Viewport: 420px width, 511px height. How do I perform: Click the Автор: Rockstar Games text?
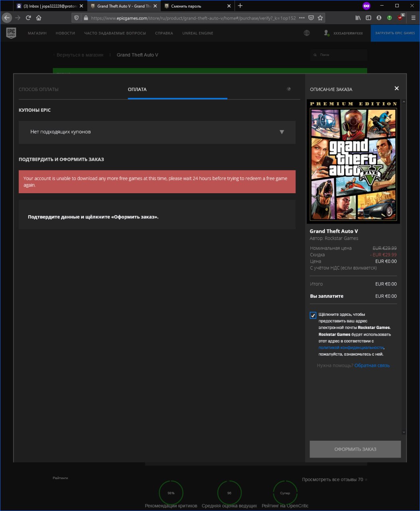coord(334,238)
